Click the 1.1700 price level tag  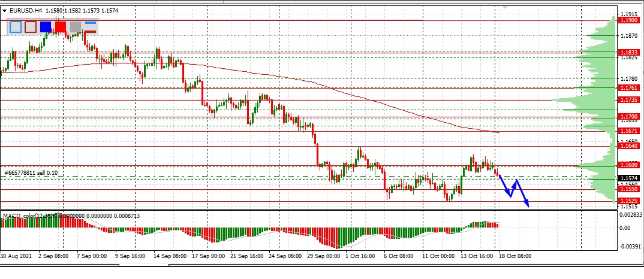click(x=629, y=117)
